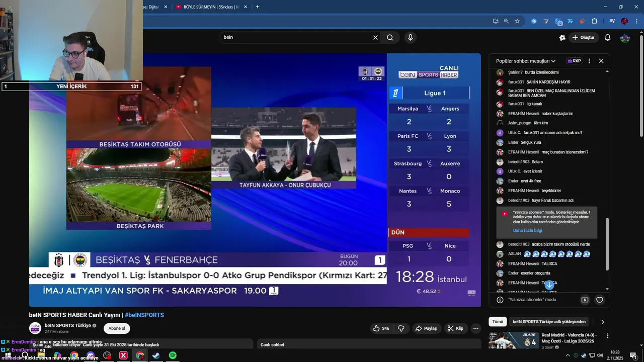Jump to newest chat messages arrow
The image size is (644, 362).
tap(549, 285)
